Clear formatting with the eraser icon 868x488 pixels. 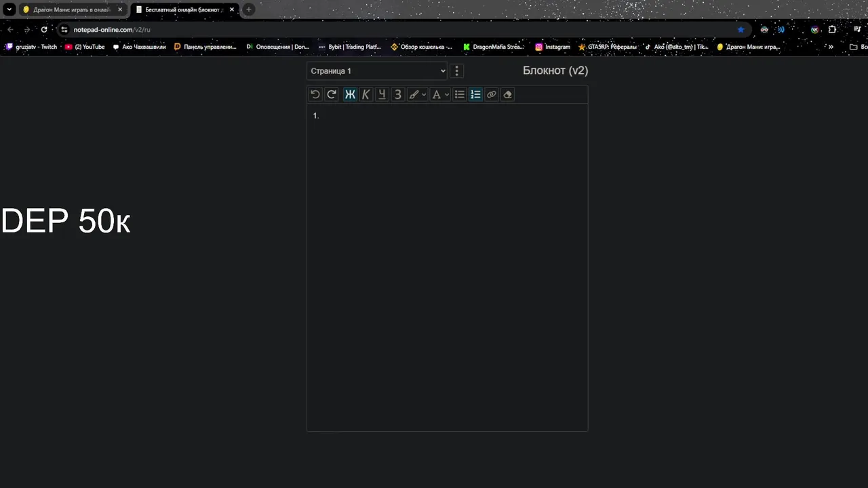tap(508, 94)
